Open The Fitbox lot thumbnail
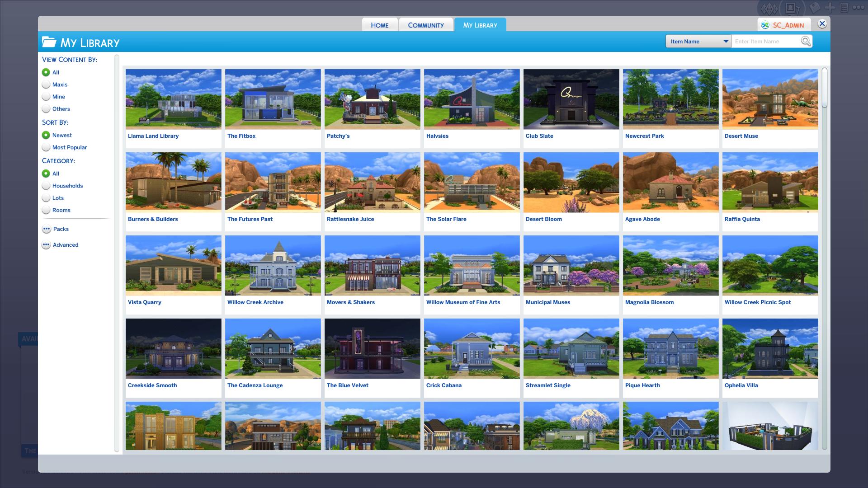This screenshot has width=868, height=488. click(273, 99)
